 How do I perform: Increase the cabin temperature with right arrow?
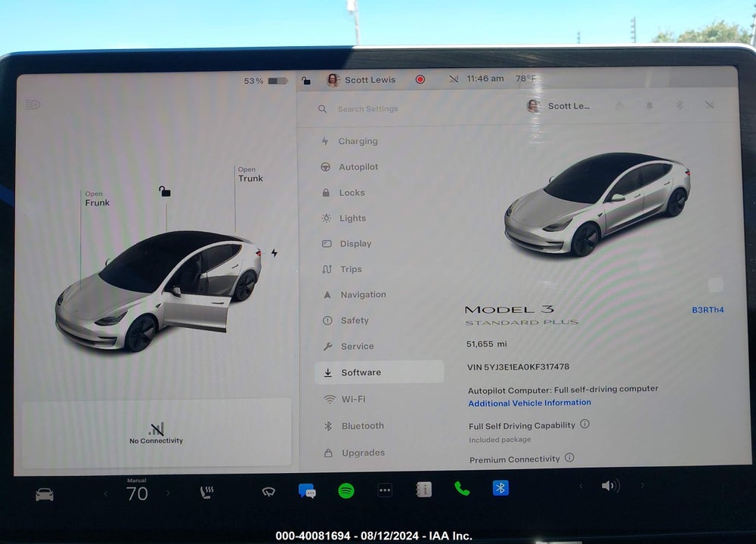pos(168,493)
